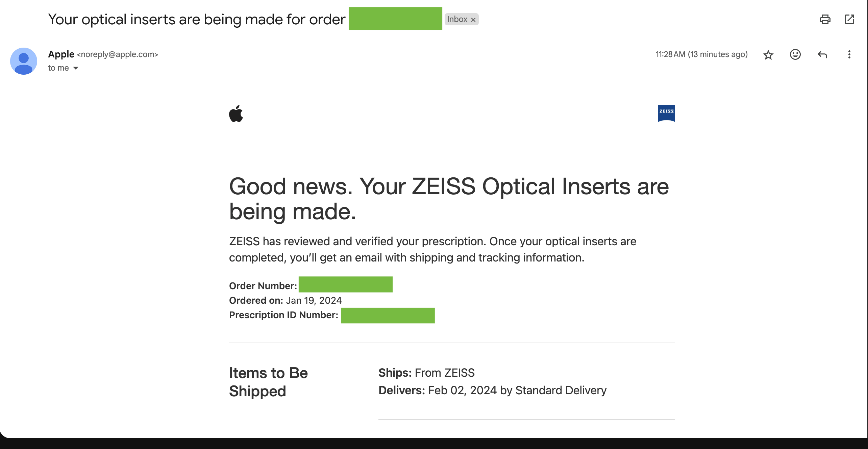
Task: Click the green redacted order number block
Action: click(345, 285)
